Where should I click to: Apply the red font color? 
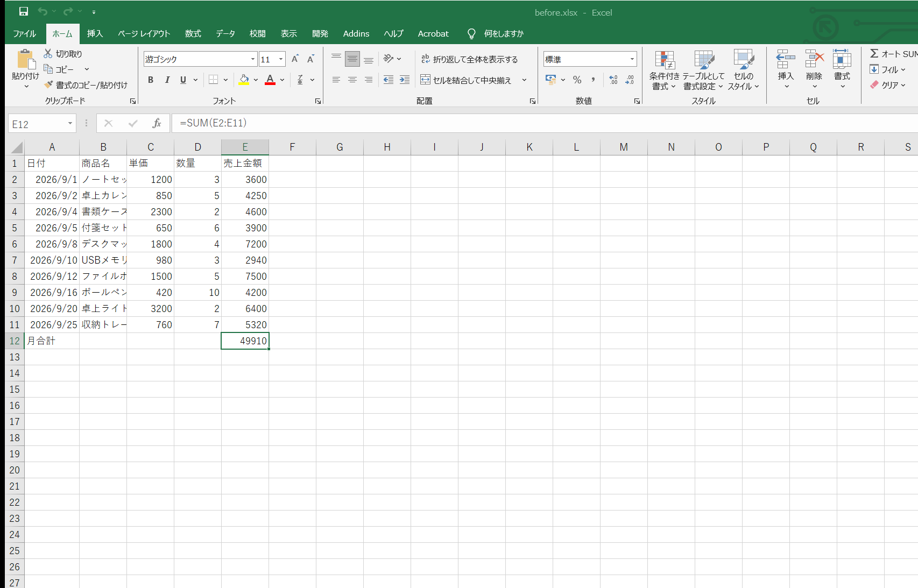(x=270, y=80)
